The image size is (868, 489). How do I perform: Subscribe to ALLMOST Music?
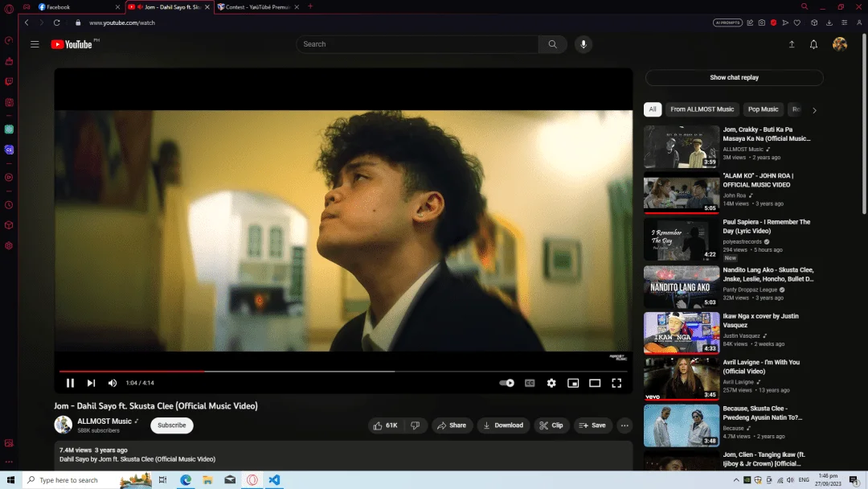click(x=172, y=425)
